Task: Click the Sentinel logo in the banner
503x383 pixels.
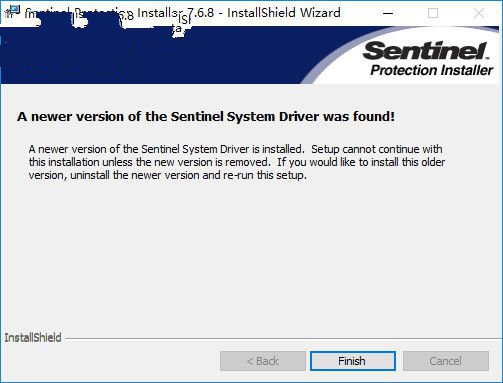Action: [x=426, y=50]
